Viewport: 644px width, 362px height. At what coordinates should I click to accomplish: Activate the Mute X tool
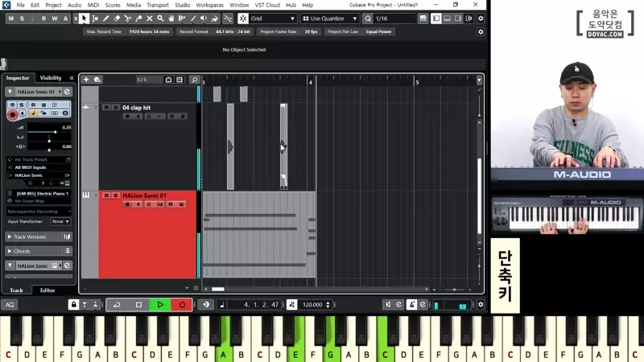(150, 19)
